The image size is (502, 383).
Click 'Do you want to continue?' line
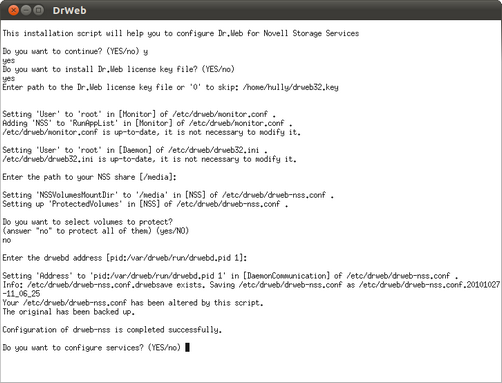click(75, 51)
